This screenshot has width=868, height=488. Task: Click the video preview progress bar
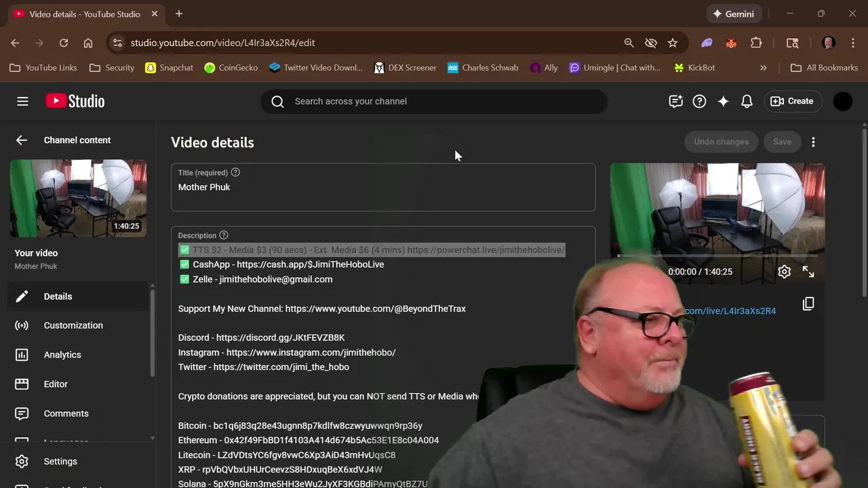pyautogui.click(x=717, y=256)
